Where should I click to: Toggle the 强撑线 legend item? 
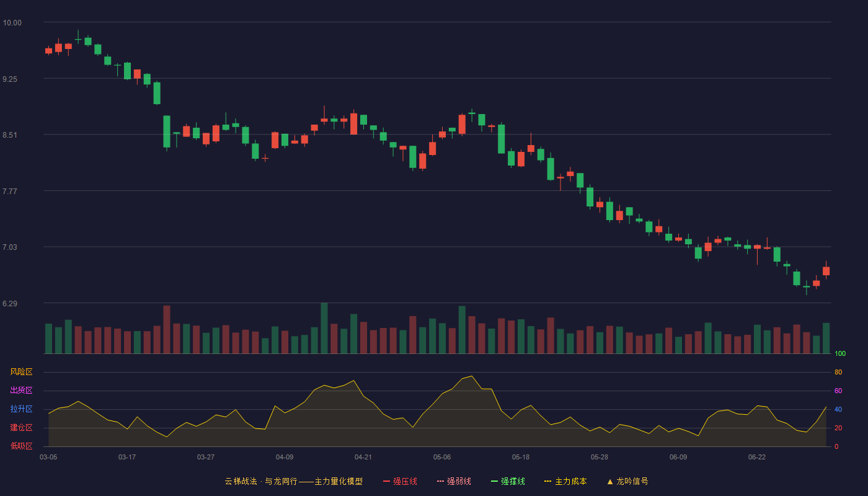(508, 481)
